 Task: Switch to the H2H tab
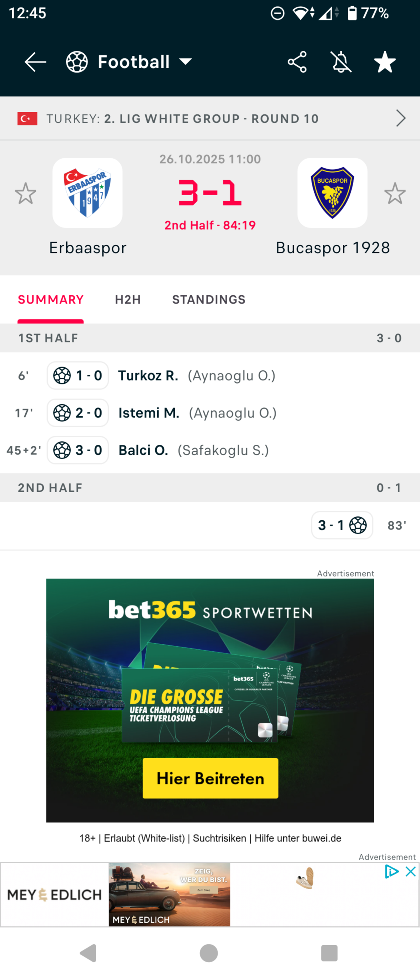click(x=128, y=300)
